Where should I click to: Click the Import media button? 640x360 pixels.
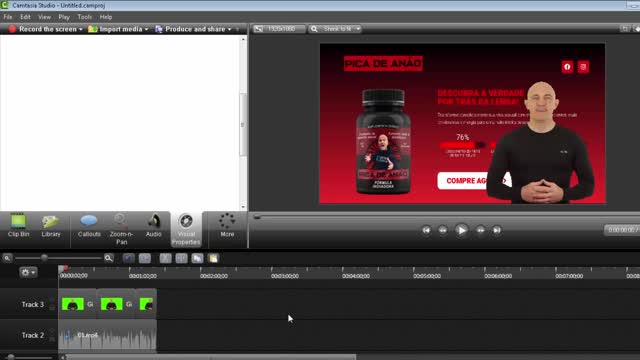[118, 29]
